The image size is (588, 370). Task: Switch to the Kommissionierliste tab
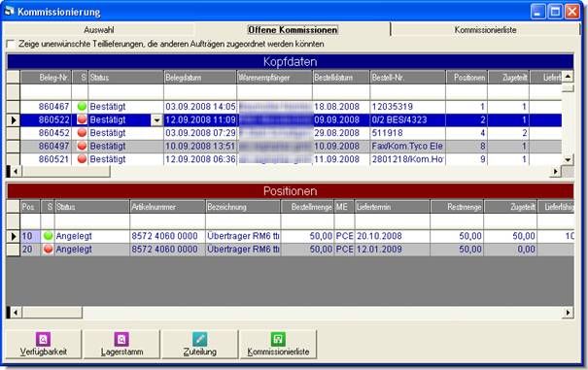coord(485,30)
